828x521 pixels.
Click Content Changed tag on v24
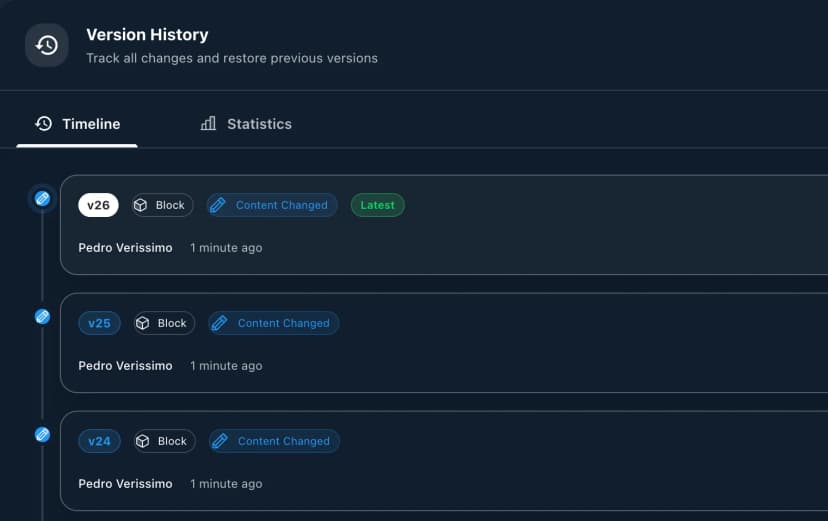(x=274, y=441)
